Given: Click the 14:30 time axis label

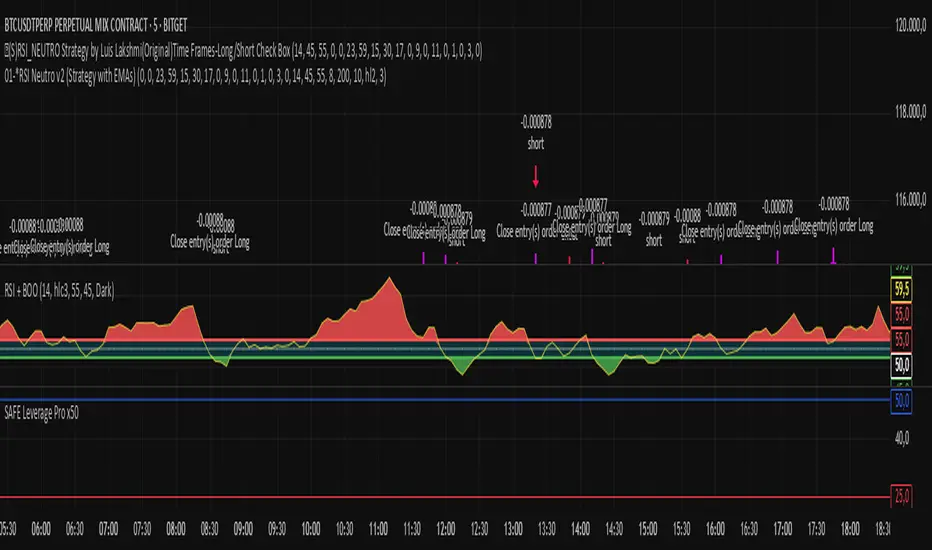Looking at the screenshot, I should coord(614,528).
